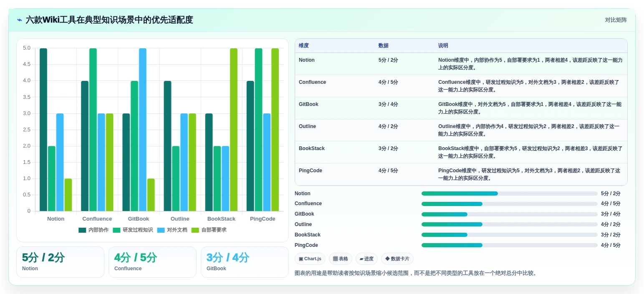Click Notion's dark teal 内部协作 bar

43,130
